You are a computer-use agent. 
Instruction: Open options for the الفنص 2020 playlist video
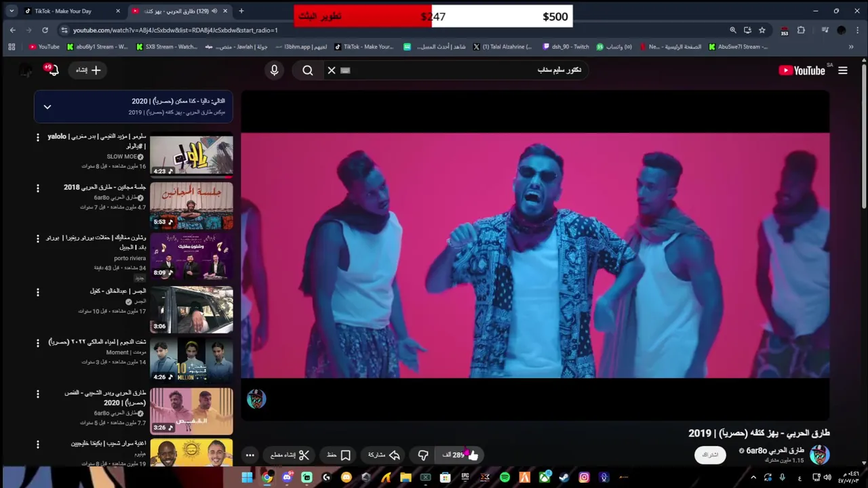pyautogui.click(x=38, y=394)
